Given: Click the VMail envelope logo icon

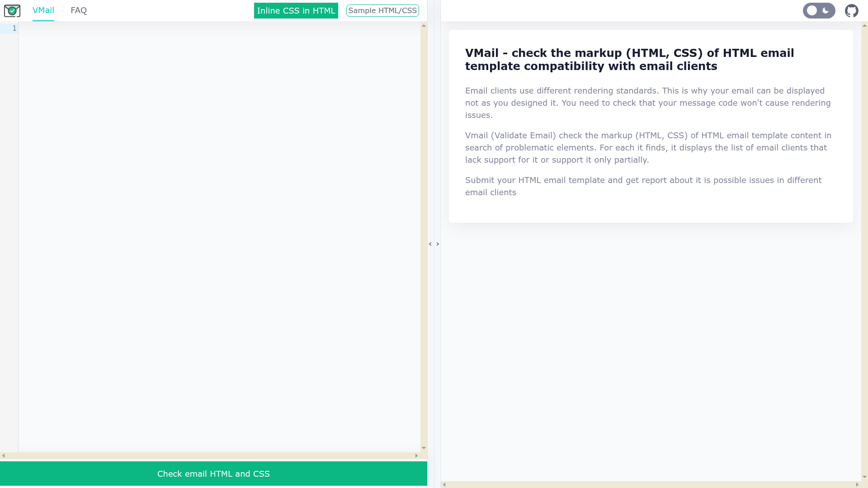Looking at the screenshot, I should tap(12, 11).
